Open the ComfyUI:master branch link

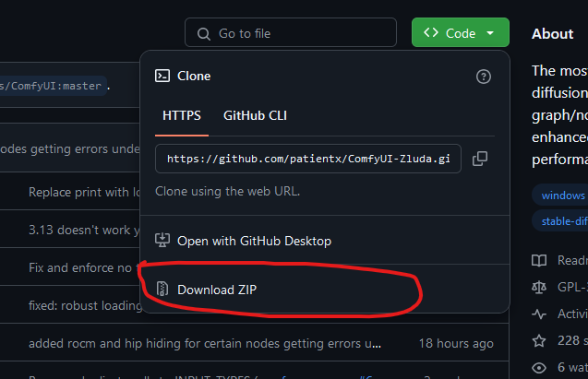(x=54, y=86)
